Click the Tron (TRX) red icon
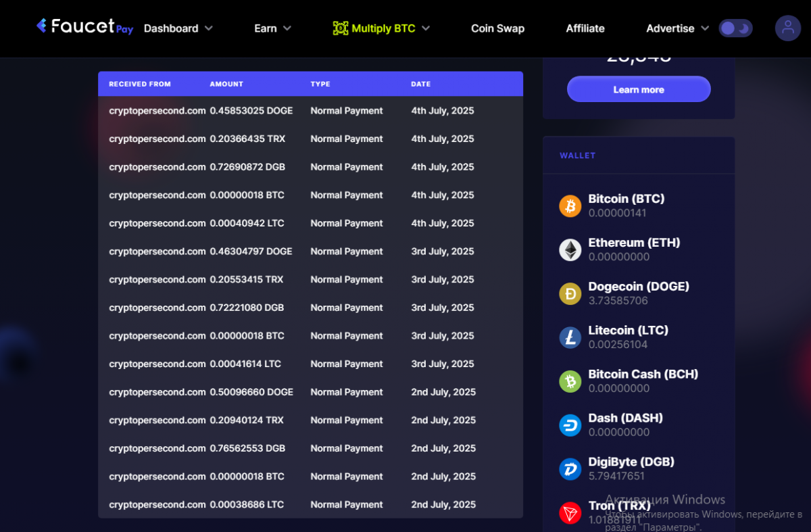The height and width of the screenshot is (532, 811). point(570,513)
